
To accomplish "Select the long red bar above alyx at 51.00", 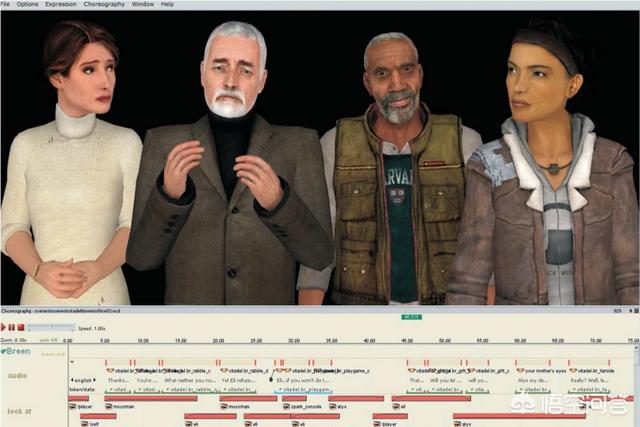I will (519, 416).
